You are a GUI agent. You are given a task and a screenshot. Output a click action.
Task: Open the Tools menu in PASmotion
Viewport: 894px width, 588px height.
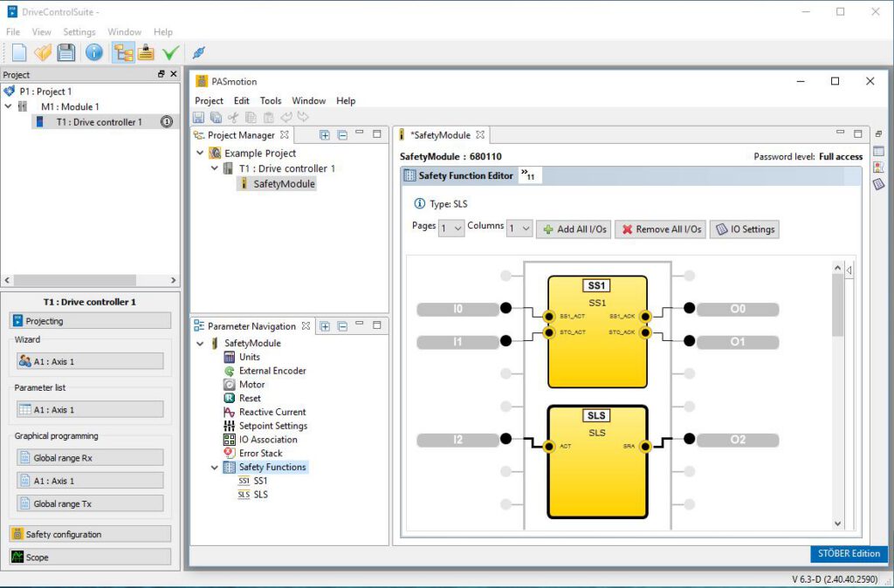(271, 101)
